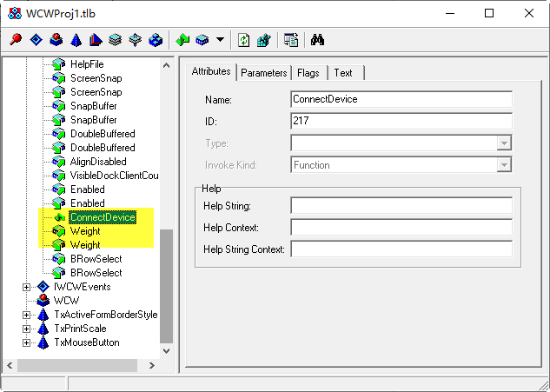Click the Help String Context input field
This screenshot has height=392, width=550.
pos(401,249)
